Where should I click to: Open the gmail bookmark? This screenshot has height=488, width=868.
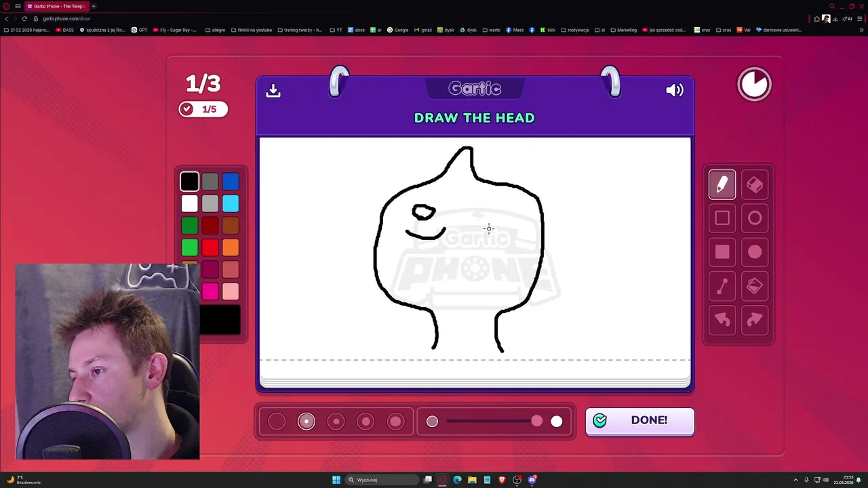pos(423,30)
